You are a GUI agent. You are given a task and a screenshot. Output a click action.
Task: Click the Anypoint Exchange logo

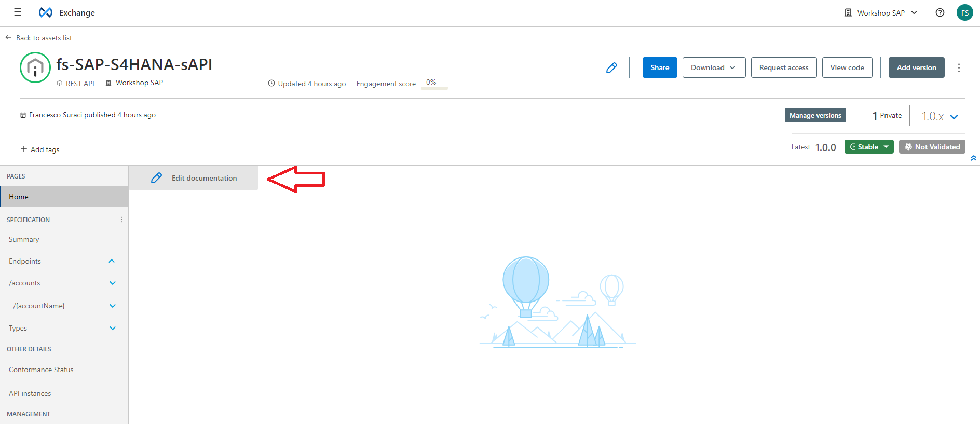(46, 12)
